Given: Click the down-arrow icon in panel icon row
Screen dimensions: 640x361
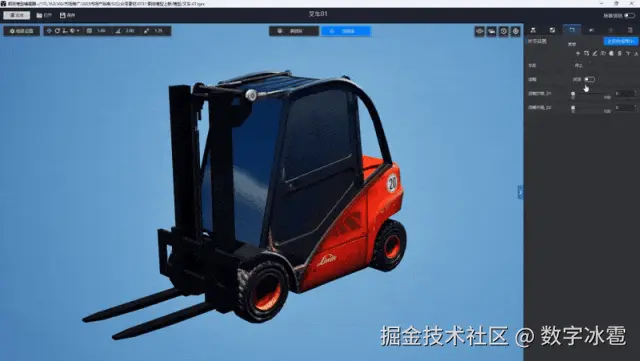Looking at the screenshot, I should click(628, 53).
